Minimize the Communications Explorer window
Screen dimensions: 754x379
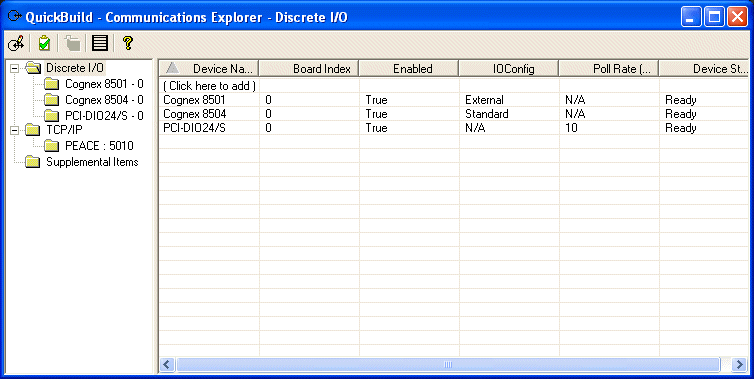(x=691, y=17)
